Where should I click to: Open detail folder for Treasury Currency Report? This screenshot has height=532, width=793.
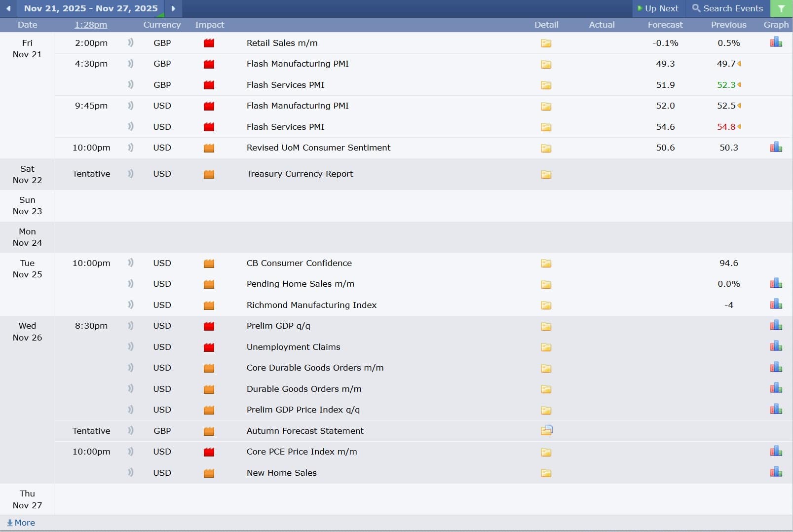tap(546, 174)
